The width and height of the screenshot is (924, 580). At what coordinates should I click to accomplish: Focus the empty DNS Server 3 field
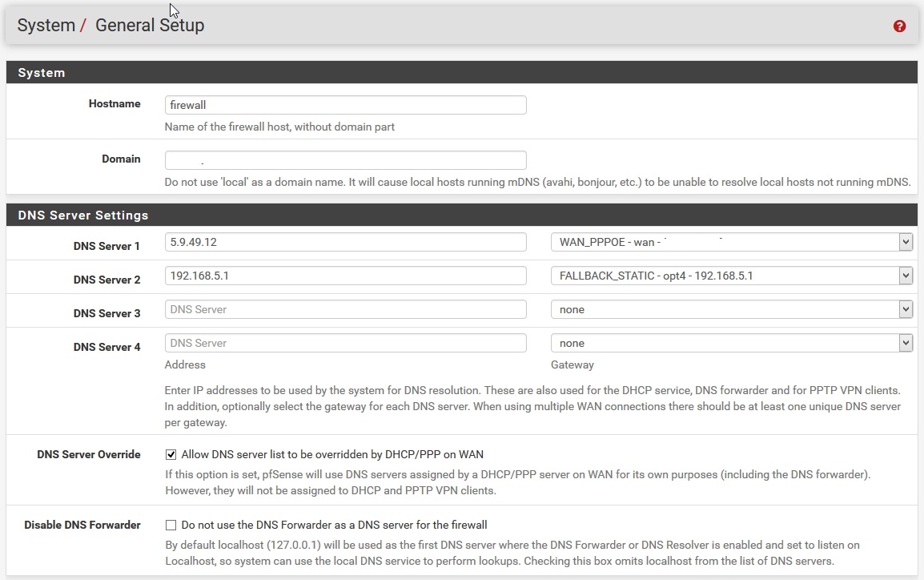pos(345,309)
